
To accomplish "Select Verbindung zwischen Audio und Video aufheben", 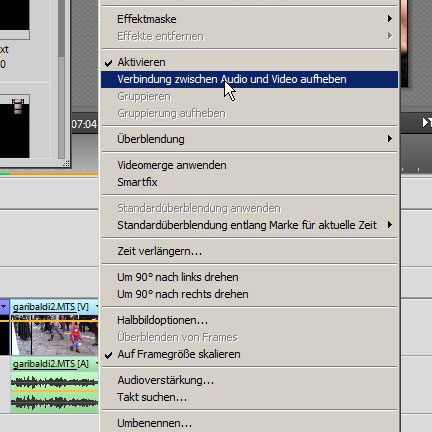I will click(249, 79).
